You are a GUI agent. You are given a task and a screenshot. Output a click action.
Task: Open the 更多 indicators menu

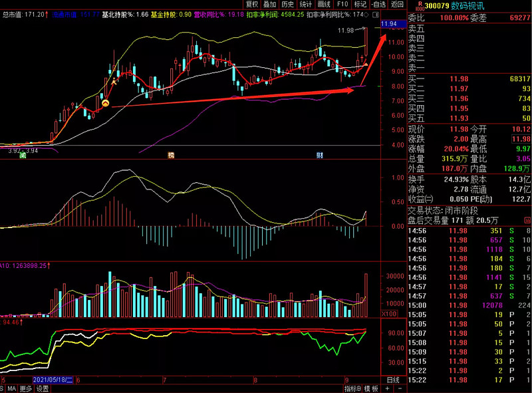(26, 388)
